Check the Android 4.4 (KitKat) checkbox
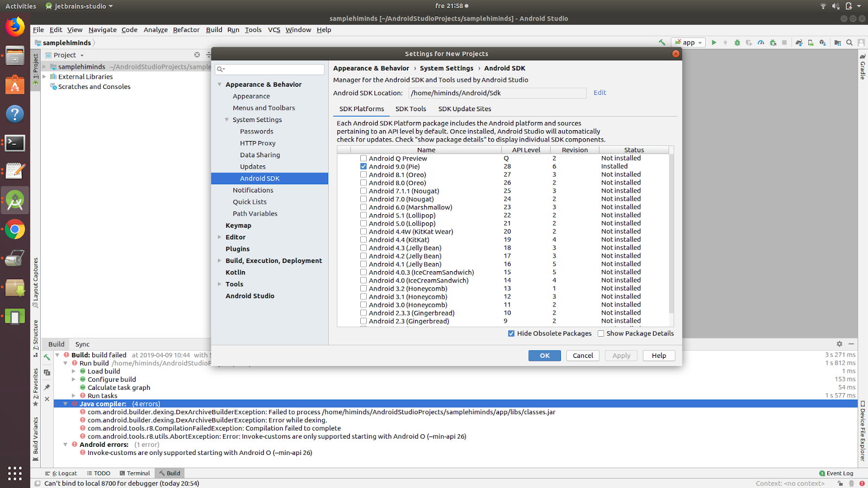 point(363,240)
